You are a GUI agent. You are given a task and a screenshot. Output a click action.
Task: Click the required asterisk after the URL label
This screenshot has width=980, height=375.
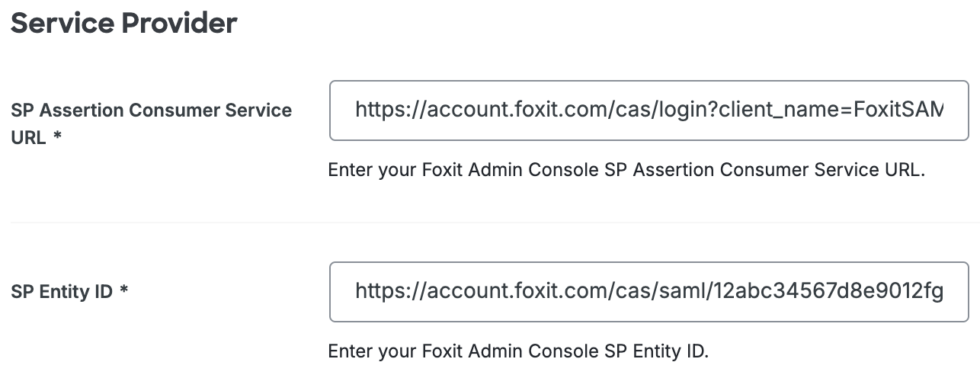57,139
